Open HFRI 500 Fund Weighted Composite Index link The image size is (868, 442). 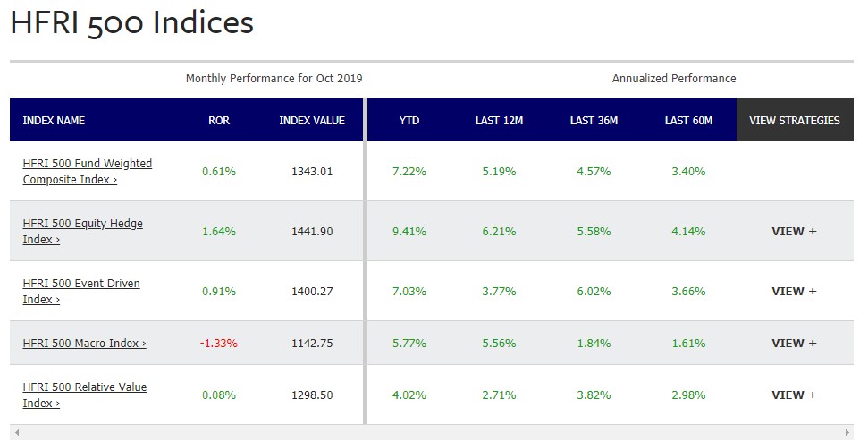click(x=87, y=171)
